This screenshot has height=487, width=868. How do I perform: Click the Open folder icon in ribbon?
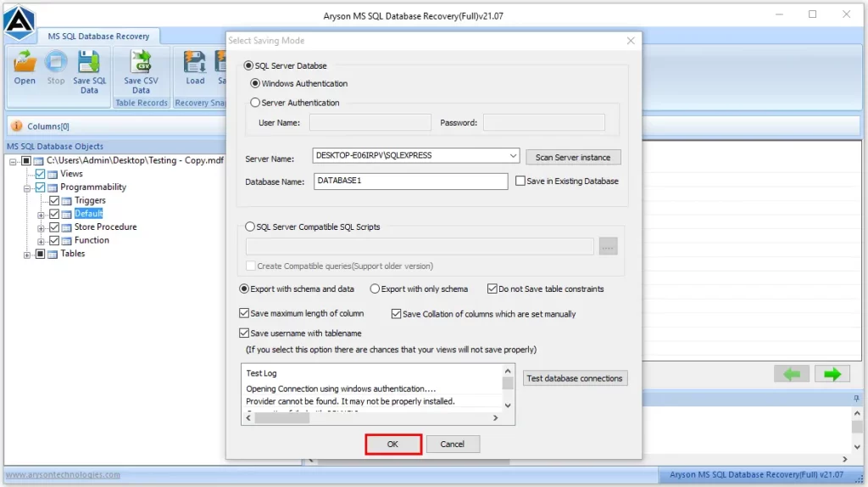coord(25,63)
